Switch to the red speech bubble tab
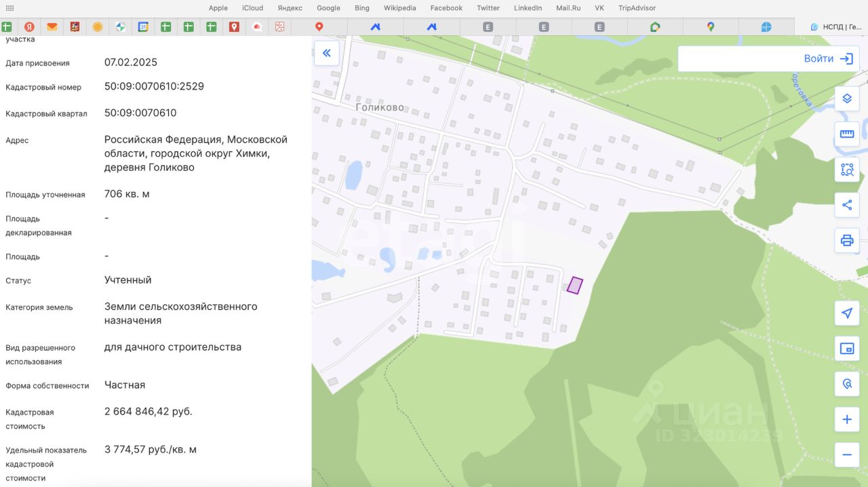The image size is (868, 487). point(257,27)
